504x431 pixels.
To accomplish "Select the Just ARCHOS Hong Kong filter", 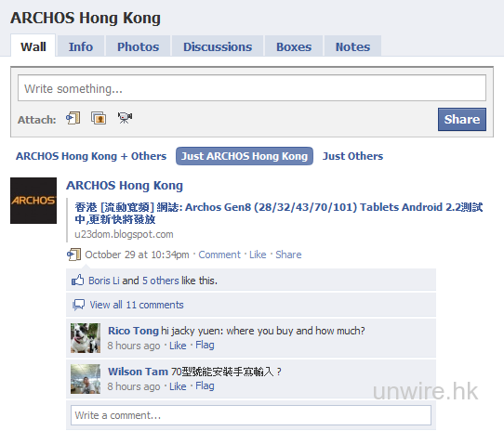I will [x=245, y=156].
